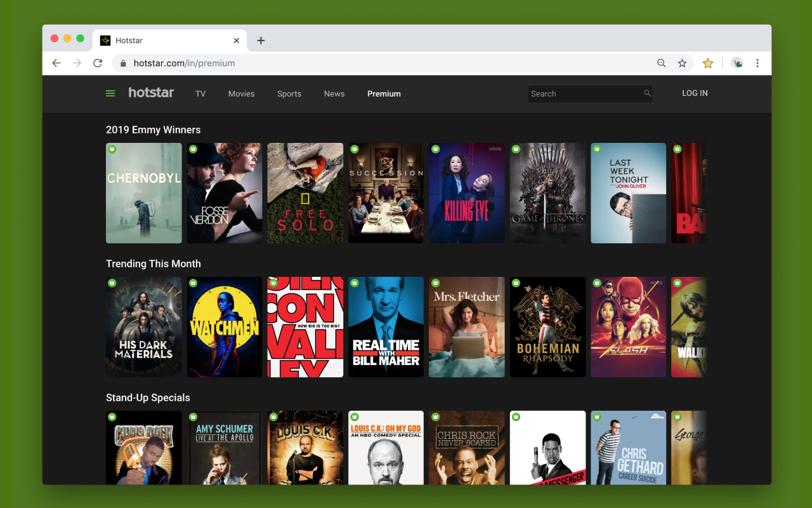Open the Succession poster
812x508 pixels.
(x=386, y=193)
